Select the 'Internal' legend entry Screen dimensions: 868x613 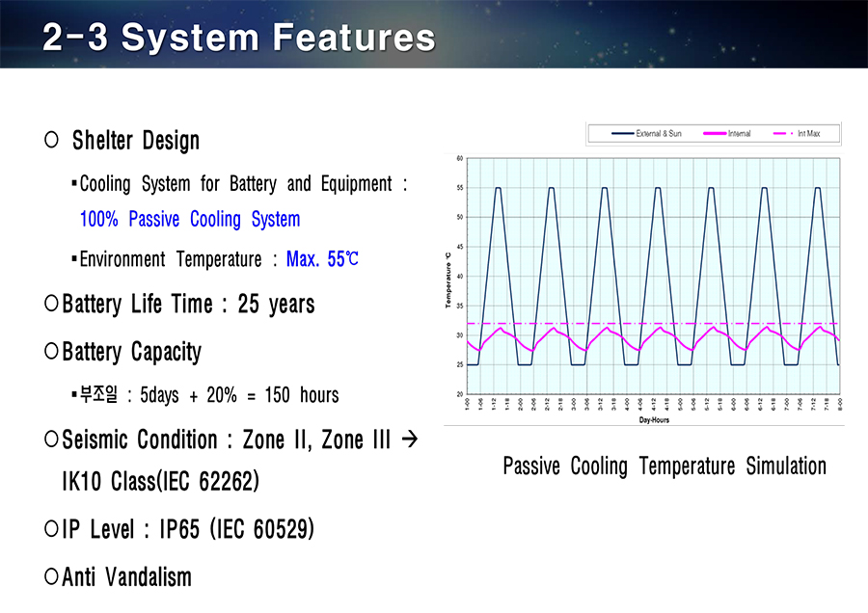coord(727,133)
